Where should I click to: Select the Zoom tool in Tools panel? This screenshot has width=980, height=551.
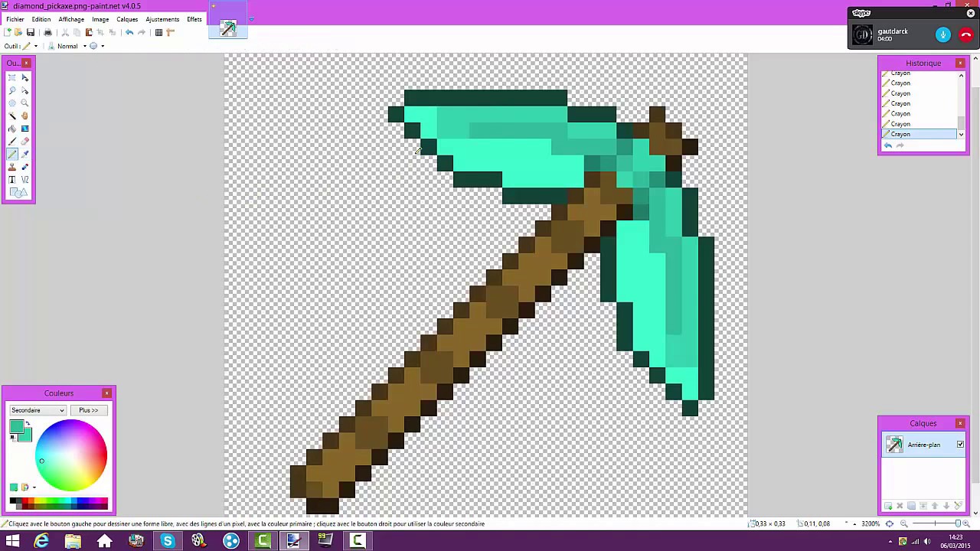coord(24,103)
